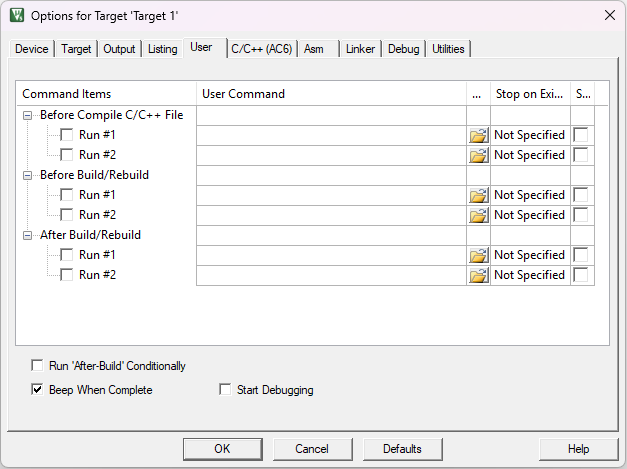This screenshot has height=469, width=627.
Task: Enable Run #1 under Before Compile C/C++ File
Action: [66, 135]
